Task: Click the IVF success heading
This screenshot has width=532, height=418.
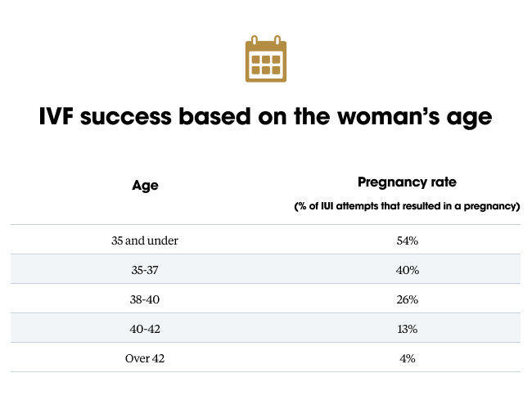Action: pyautogui.click(x=266, y=117)
